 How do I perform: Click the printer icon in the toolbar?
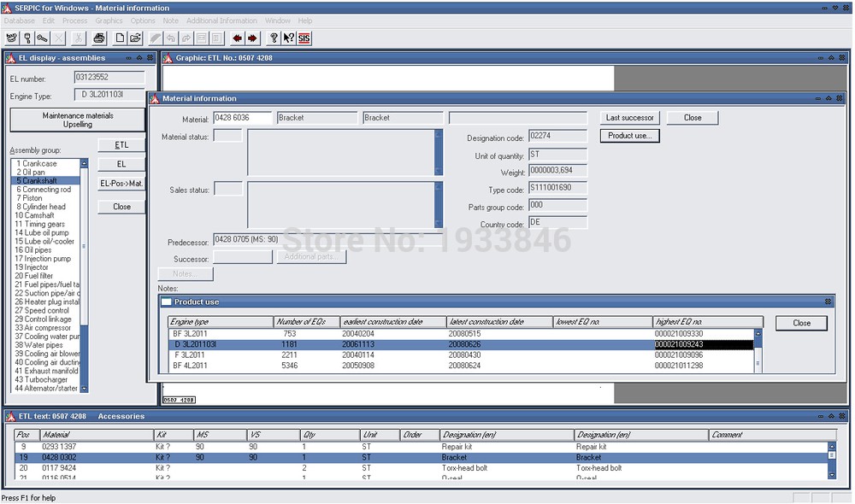pyautogui.click(x=98, y=38)
